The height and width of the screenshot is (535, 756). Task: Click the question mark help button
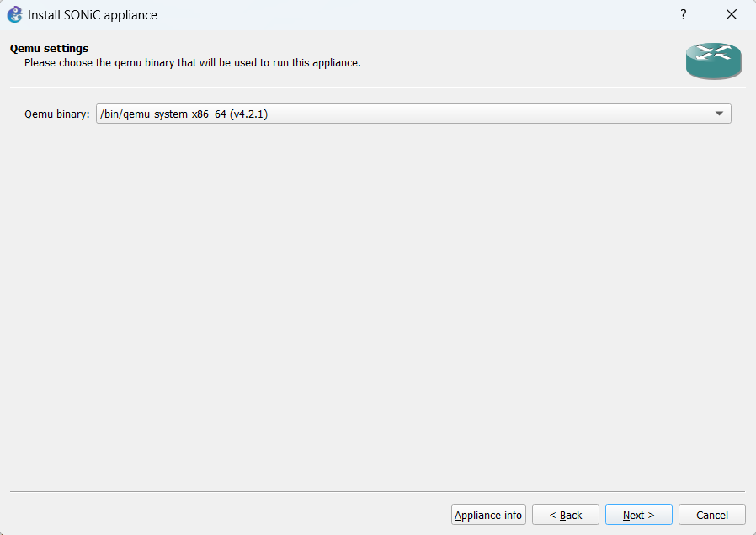click(x=684, y=14)
